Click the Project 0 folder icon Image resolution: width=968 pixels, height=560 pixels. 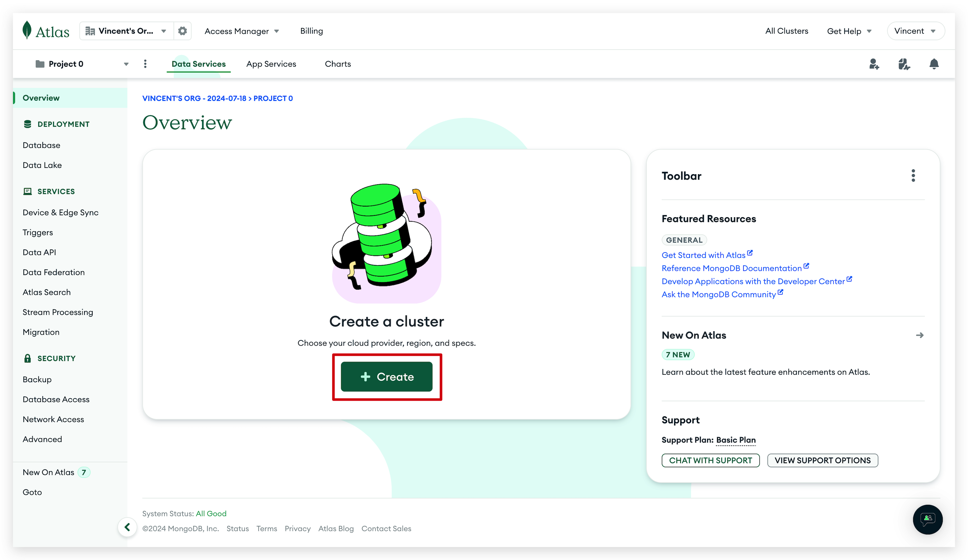tap(40, 64)
